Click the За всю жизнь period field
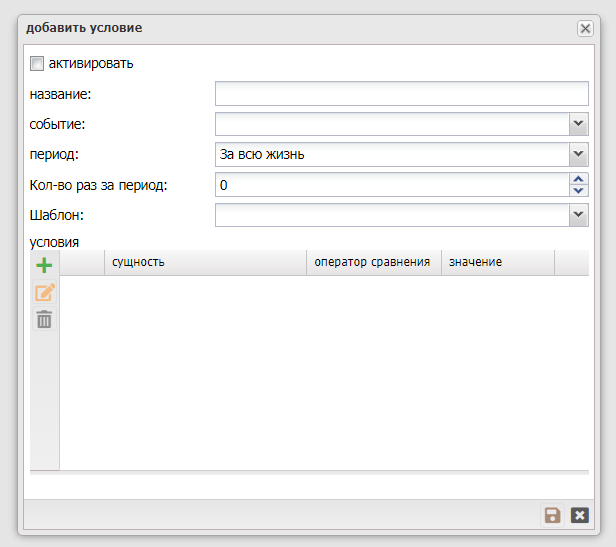616x547 pixels. pos(391,155)
